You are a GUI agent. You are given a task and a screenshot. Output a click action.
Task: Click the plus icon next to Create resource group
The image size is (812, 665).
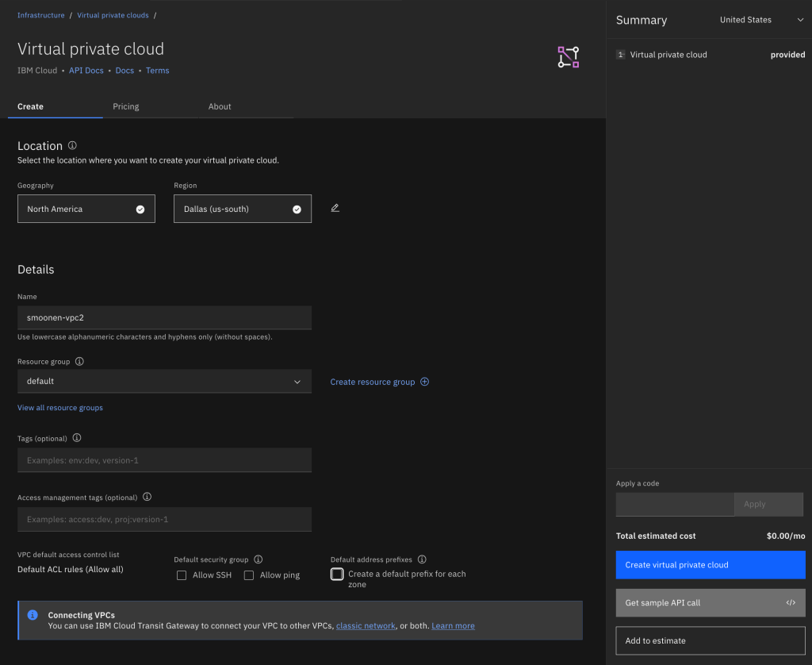424,382
